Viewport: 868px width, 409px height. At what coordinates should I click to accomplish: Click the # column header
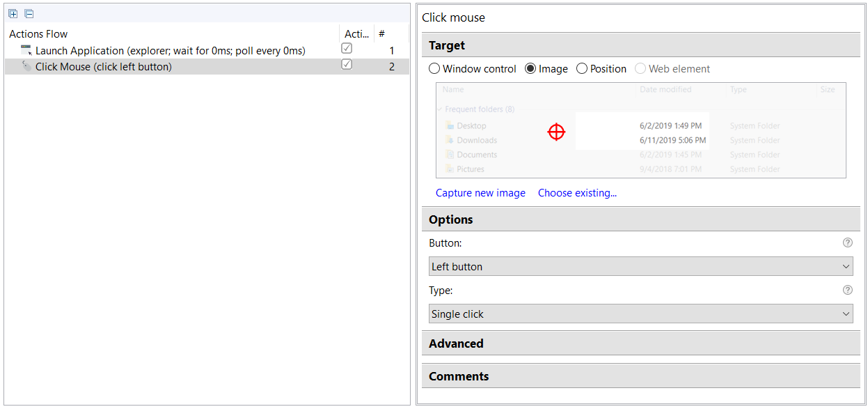click(x=391, y=33)
